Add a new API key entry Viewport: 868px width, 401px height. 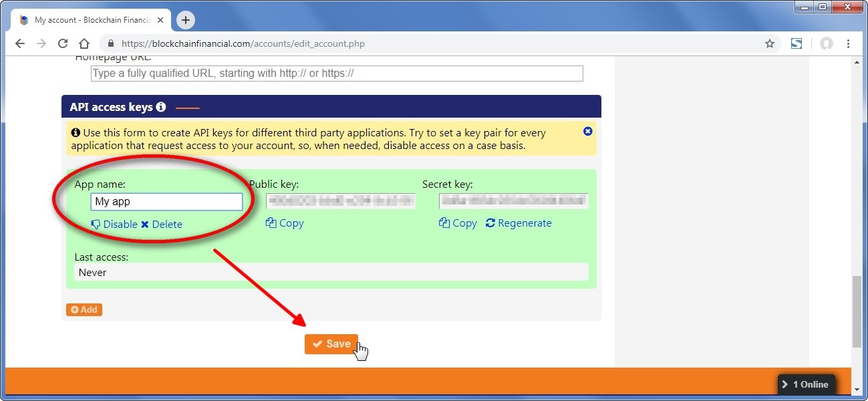(x=84, y=309)
